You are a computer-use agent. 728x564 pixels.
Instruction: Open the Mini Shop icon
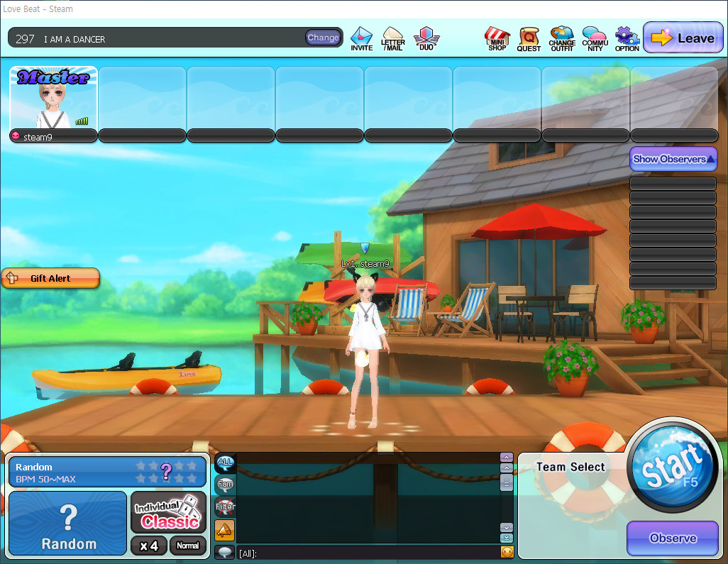point(497,38)
